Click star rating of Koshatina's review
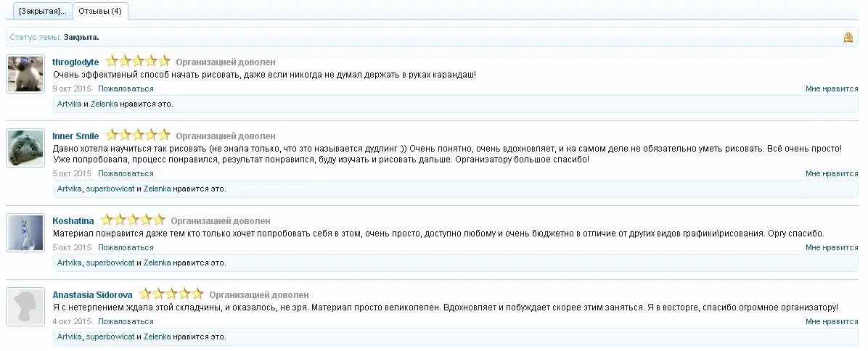868x351 pixels. pos(133,220)
